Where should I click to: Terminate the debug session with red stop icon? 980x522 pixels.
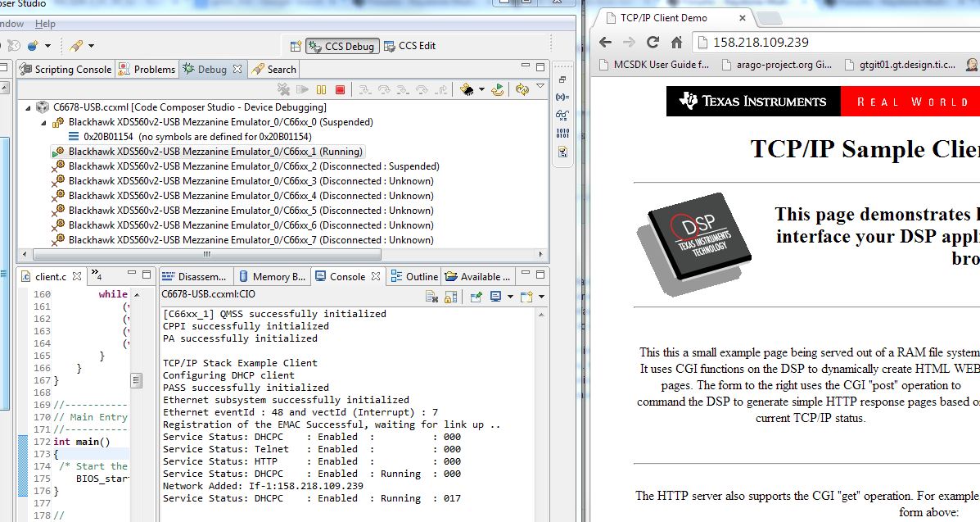(x=340, y=89)
